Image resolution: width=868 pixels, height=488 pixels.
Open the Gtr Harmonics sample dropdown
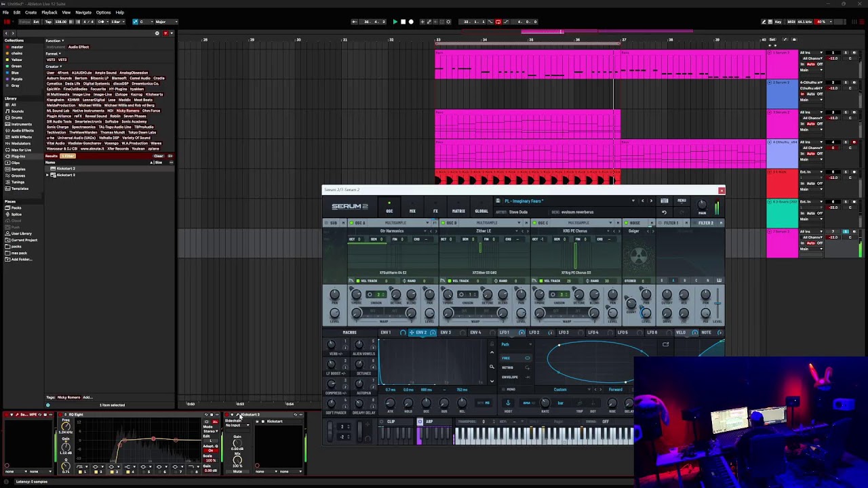coord(391,231)
